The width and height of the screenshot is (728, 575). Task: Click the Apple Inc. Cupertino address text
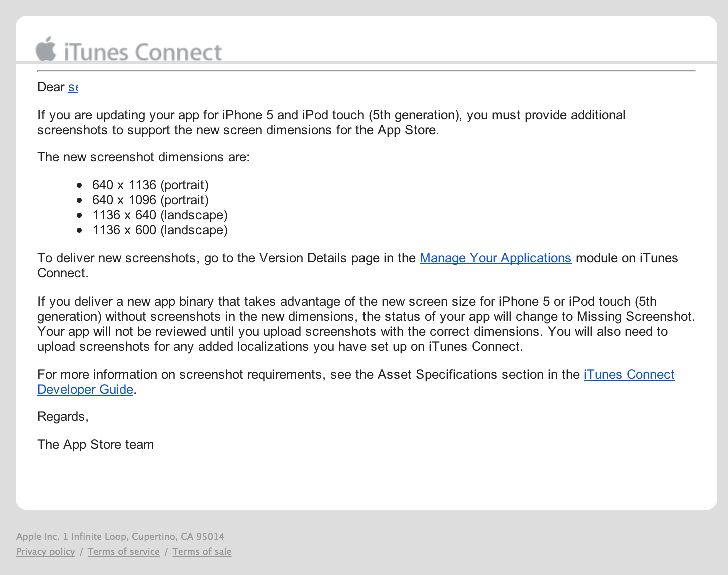pos(120,536)
